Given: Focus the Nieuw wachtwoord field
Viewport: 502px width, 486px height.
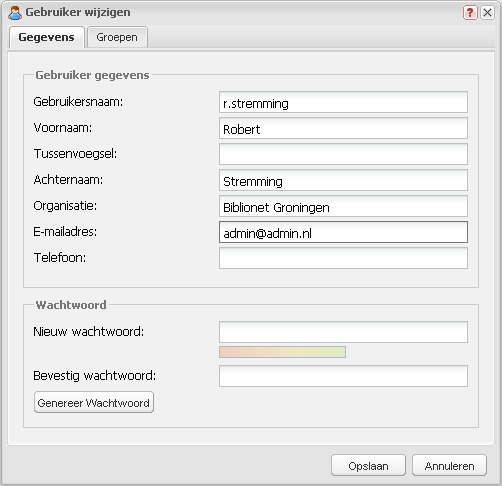Looking at the screenshot, I should pyautogui.click(x=343, y=332).
